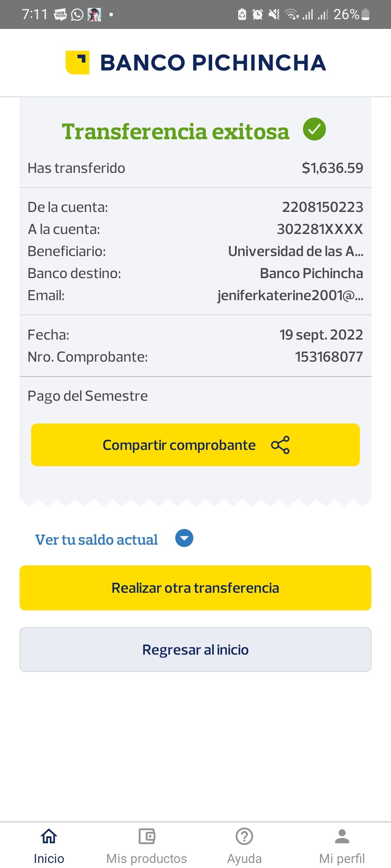This screenshot has height=868, width=391.
Task: Tap the Webtoon notification icon in status bar
Action: [60, 15]
